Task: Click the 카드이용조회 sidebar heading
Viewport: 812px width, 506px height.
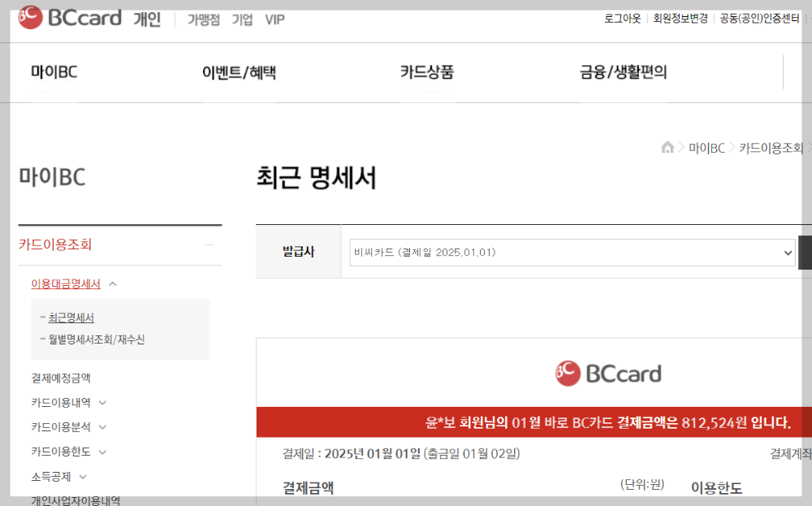Action: 55,244
